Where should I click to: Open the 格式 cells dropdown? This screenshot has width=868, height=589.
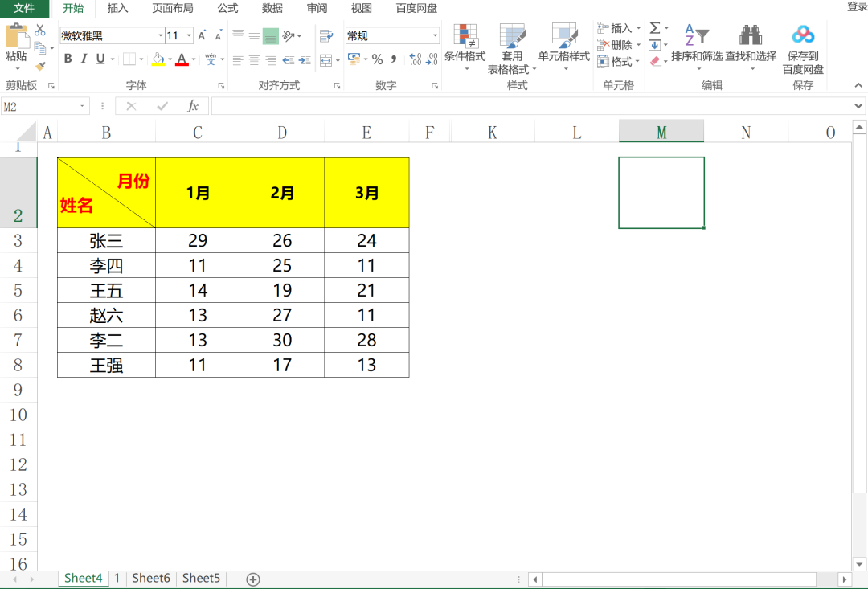(637, 61)
